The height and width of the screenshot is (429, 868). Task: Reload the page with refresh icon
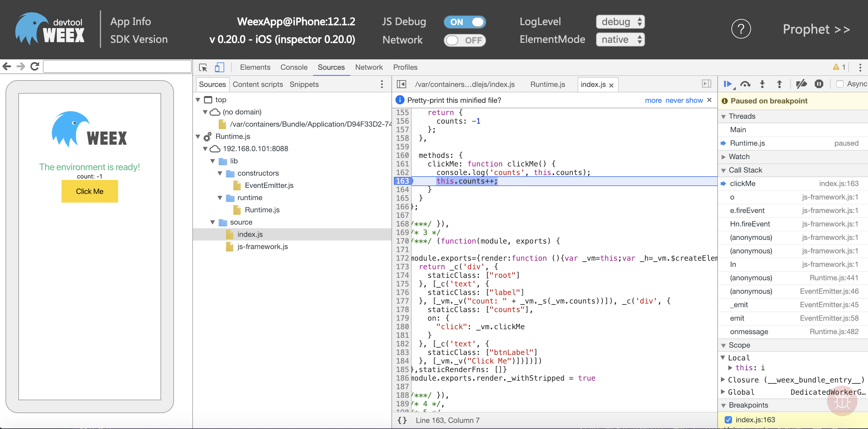(35, 66)
